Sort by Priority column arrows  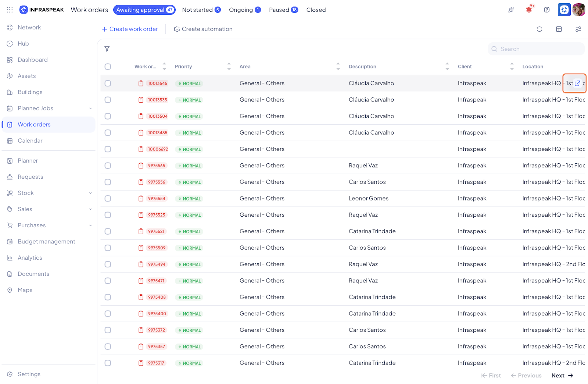(229, 67)
